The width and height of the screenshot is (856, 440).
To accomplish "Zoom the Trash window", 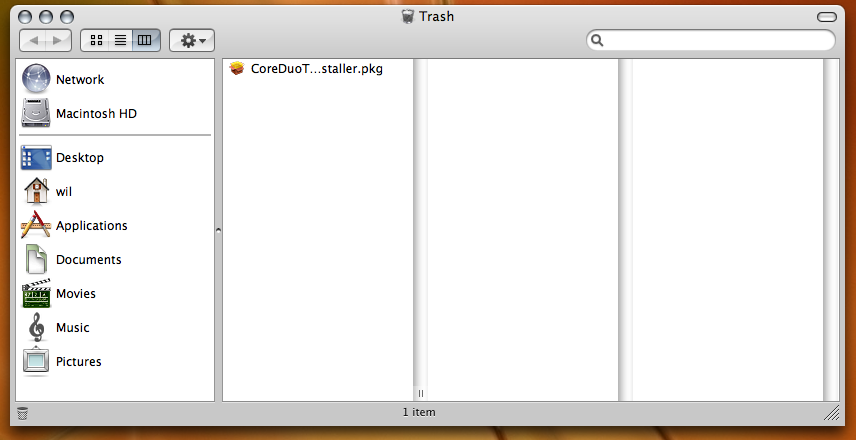I will [x=67, y=17].
